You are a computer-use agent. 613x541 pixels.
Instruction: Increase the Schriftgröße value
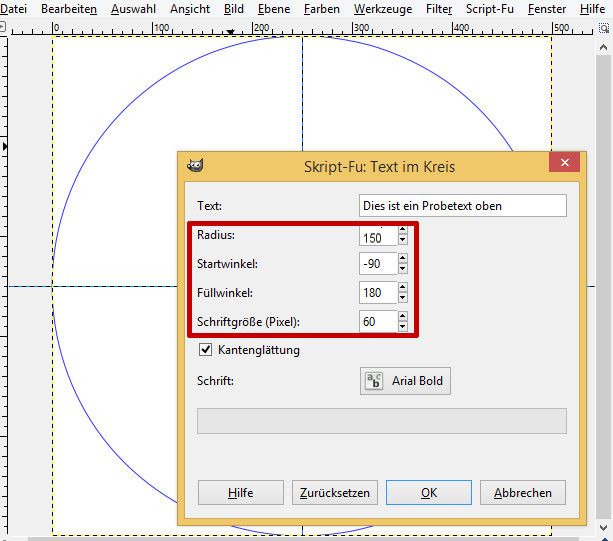coord(403,316)
